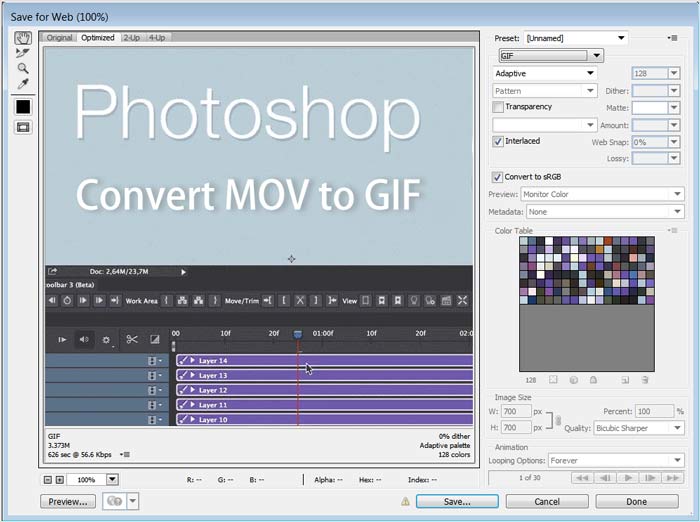Uncheck the Interlaced checkbox
The width and height of the screenshot is (700, 522).
[498, 142]
